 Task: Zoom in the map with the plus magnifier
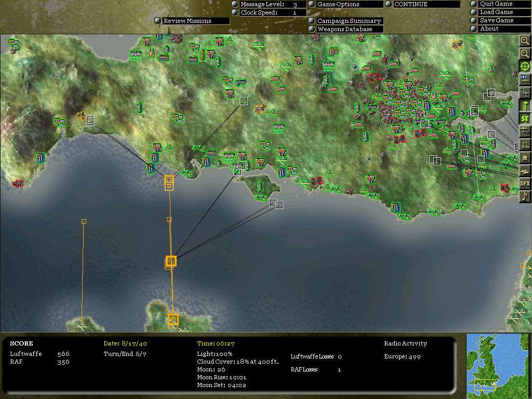coord(525,41)
